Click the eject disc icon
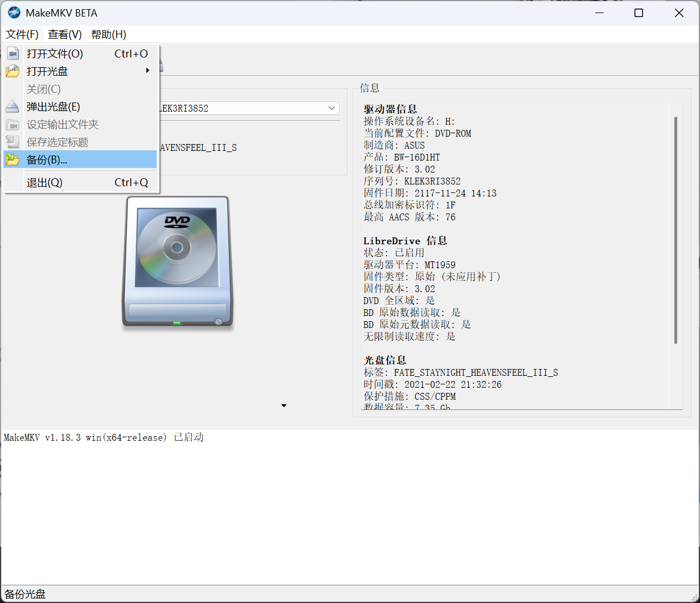Viewport: 700px width, 603px height. pyautogui.click(x=13, y=107)
